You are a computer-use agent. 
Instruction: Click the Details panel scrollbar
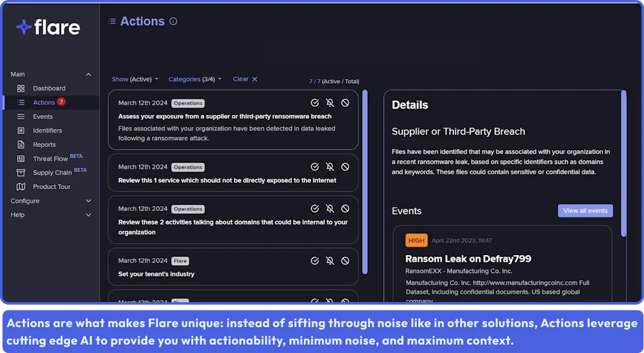point(623,163)
